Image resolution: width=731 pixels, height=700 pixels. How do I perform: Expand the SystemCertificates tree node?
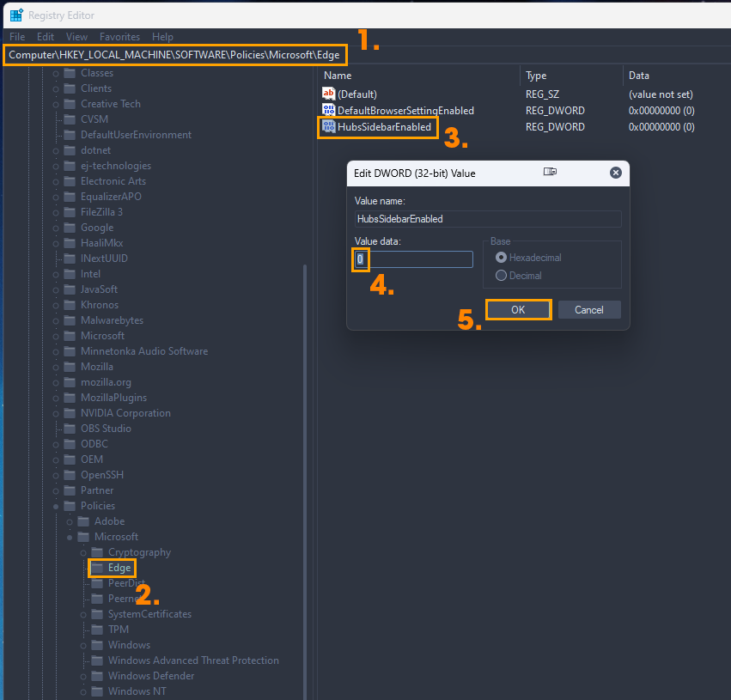coord(83,614)
